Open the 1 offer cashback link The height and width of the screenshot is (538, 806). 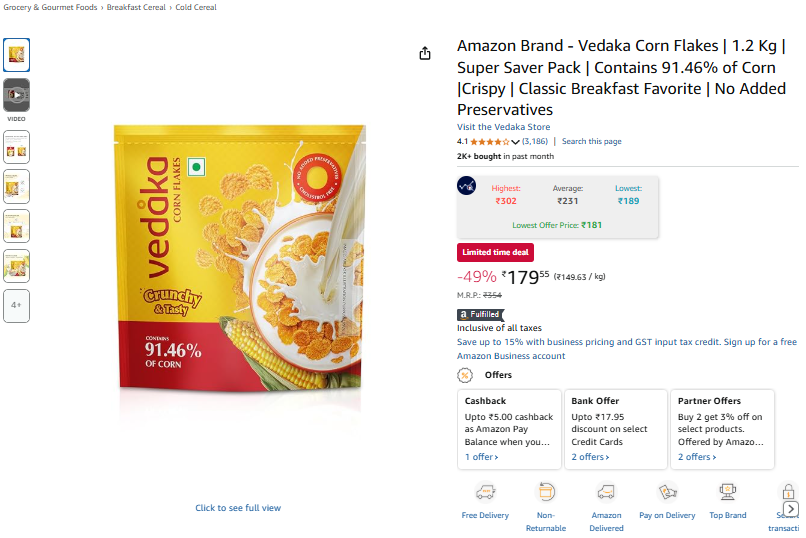(x=481, y=457)
